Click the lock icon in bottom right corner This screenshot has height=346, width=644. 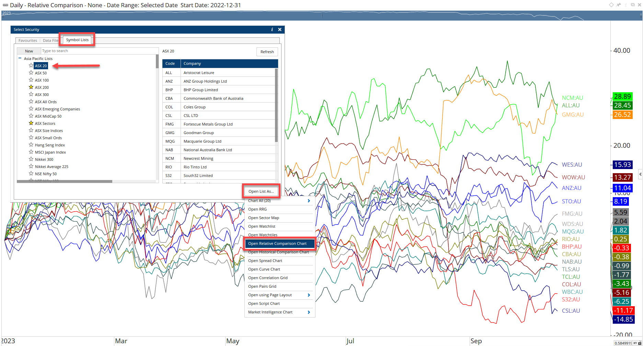(x=640, y=343)
